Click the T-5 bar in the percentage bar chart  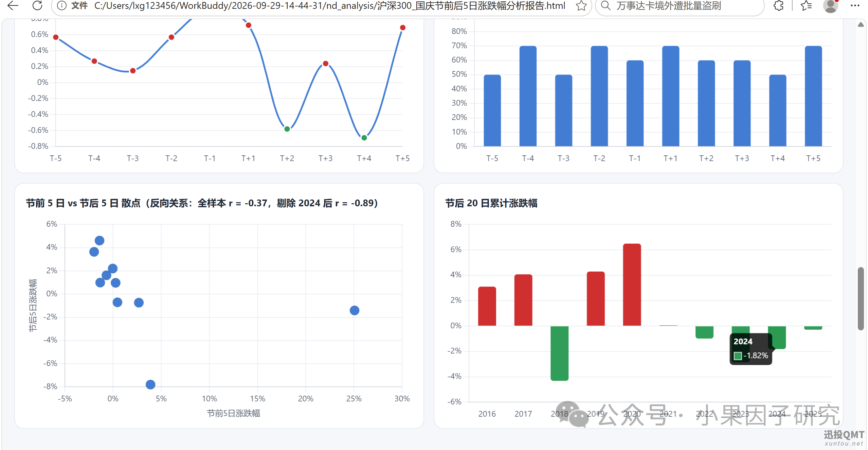(x=492, y=110)
